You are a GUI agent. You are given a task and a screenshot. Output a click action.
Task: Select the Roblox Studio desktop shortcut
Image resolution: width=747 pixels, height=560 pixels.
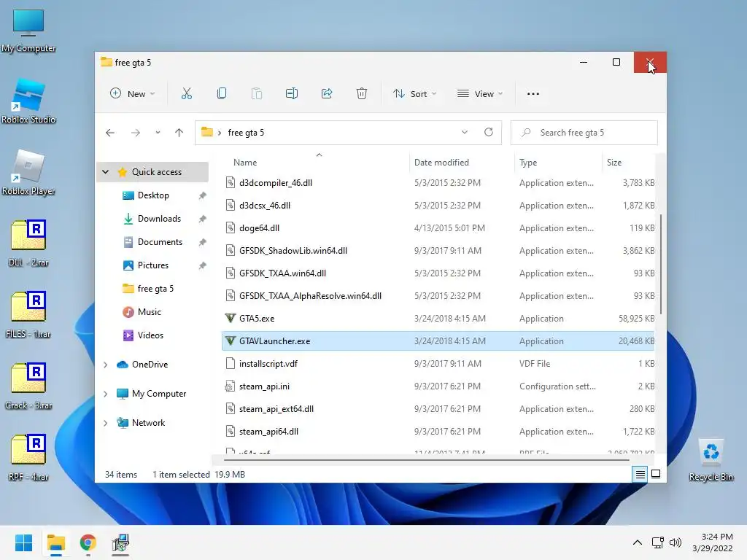click(28, 101)
